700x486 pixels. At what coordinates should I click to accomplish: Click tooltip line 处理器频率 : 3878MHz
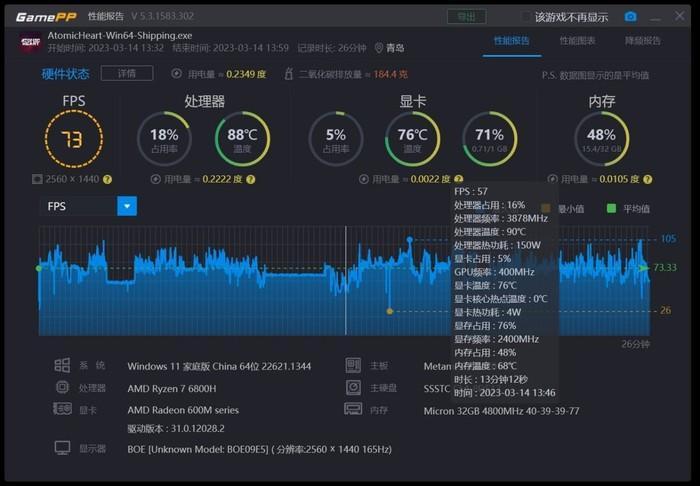[x=501, y=218]
